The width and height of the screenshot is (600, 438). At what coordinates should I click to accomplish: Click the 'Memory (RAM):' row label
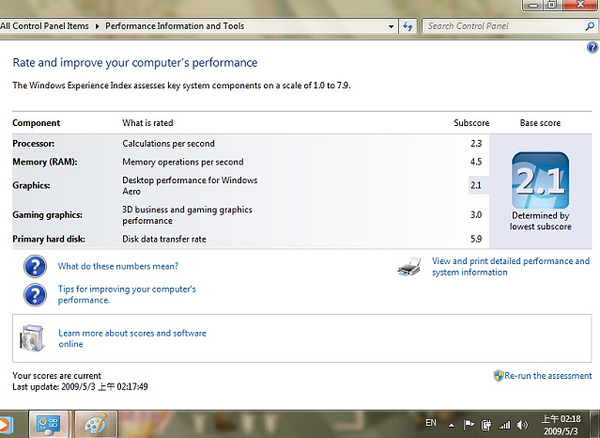pos(45,162)
